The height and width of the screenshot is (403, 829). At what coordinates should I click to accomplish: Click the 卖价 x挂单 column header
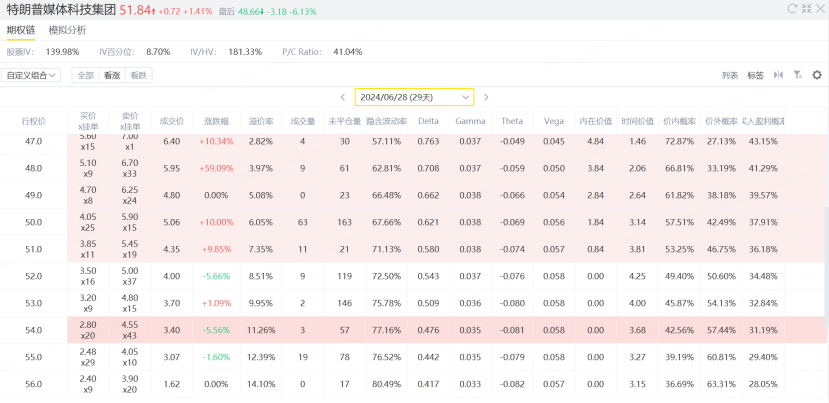click(x=130, y=121)
